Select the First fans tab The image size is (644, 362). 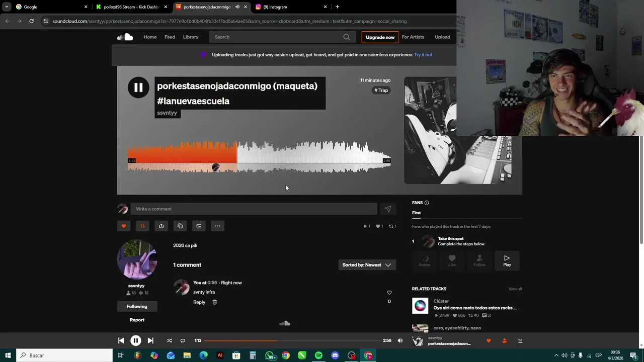click(417, 213)
